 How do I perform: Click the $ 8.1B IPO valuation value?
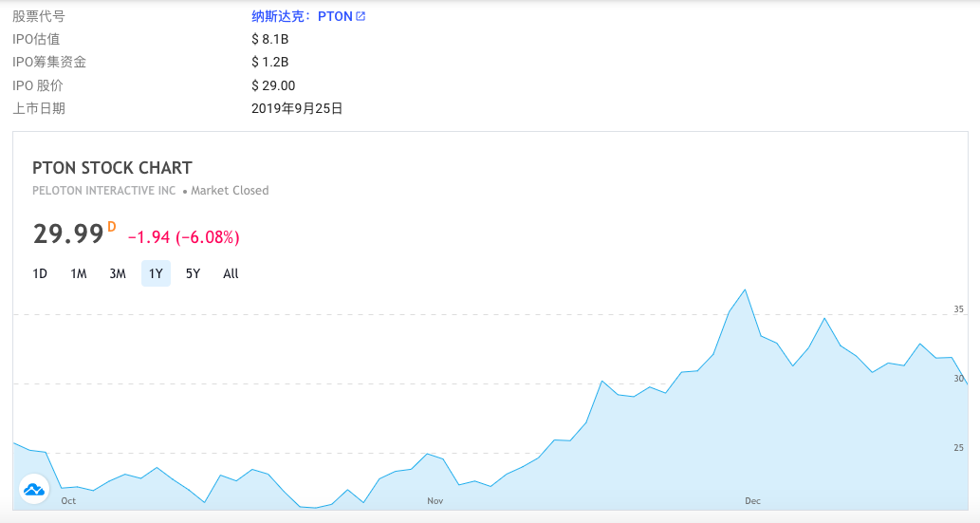(270, 39)
